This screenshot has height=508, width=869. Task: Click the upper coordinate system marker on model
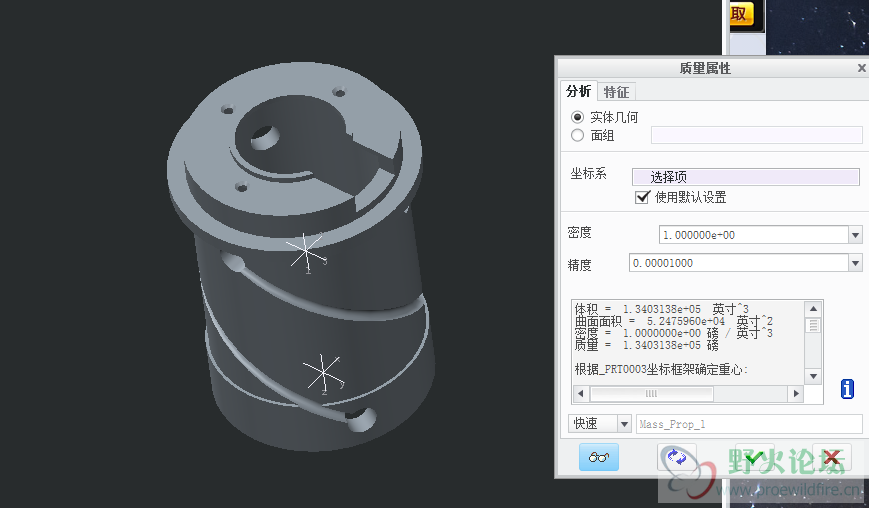pyautogui.click(x=305, y=251)
